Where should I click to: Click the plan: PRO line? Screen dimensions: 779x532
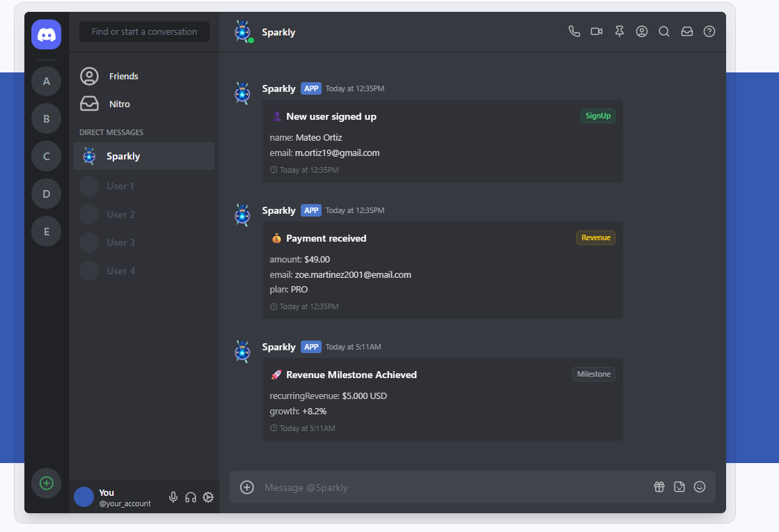pyautogui.click(x=289, y=289)
